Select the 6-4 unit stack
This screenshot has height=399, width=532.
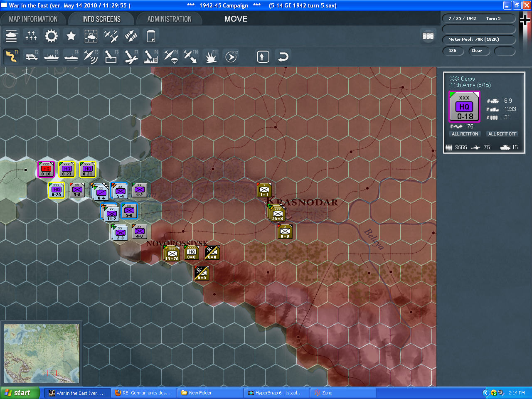click(100, 191)
